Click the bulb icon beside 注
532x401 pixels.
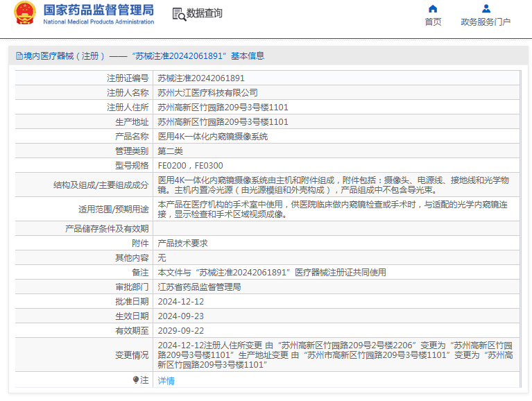(136, 379)
